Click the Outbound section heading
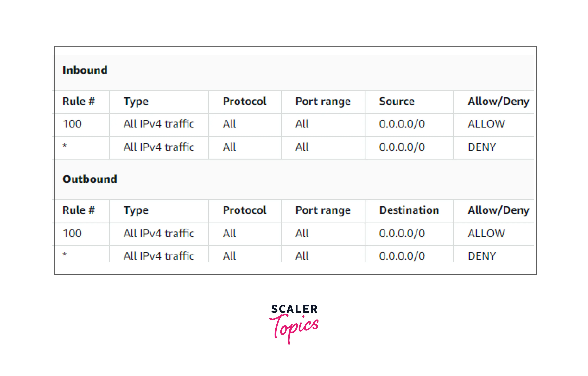Viewport: 588px width, 376px height. pos(90,179)
